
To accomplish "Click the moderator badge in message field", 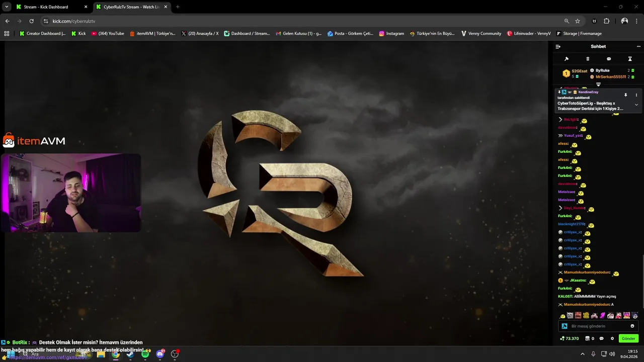I will (x=565, y=326).
